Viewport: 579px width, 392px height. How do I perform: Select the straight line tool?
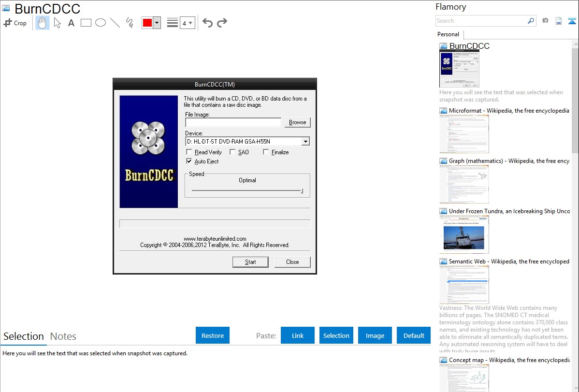point(115,23)
